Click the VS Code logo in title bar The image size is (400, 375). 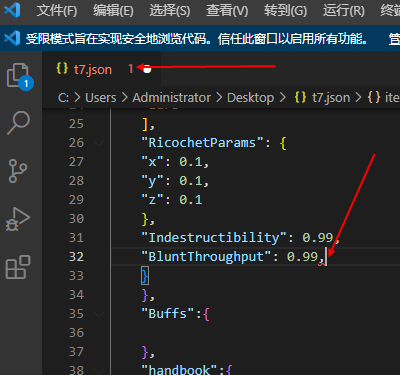12,10
